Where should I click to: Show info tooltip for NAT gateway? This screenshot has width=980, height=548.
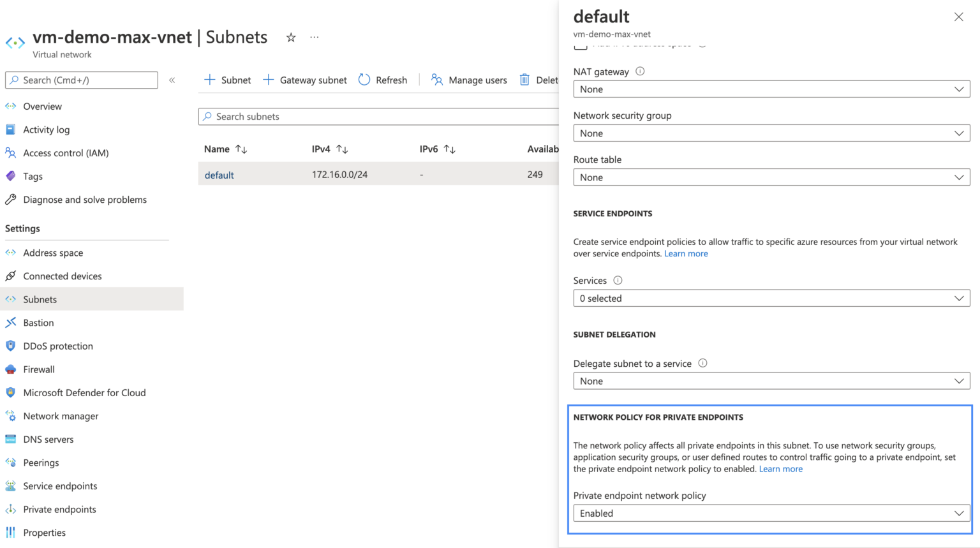click(x=640, y=71)
